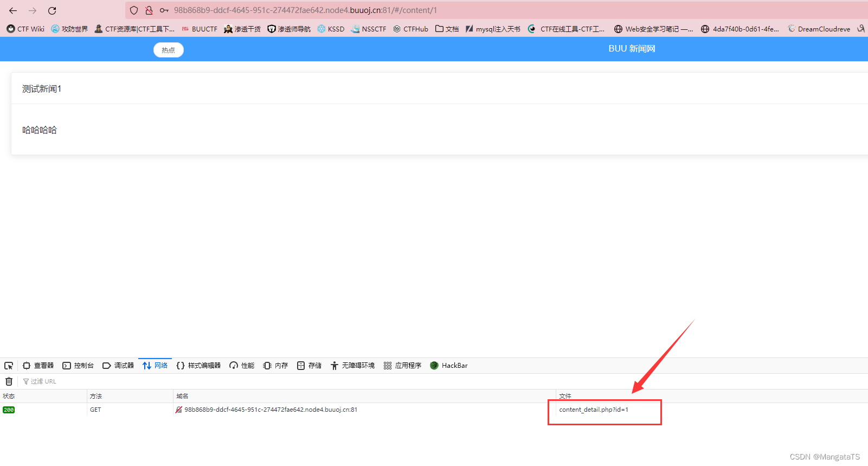This screenshot has height=466, width=868.
Task: Open the CTF资源库 bookmark
Action: coord(134,29)
